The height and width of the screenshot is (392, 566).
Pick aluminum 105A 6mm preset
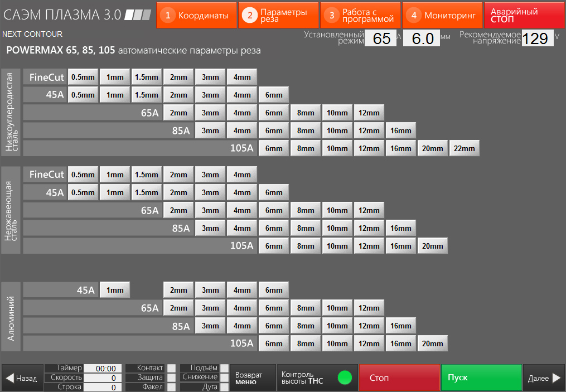tap(274, 343)
